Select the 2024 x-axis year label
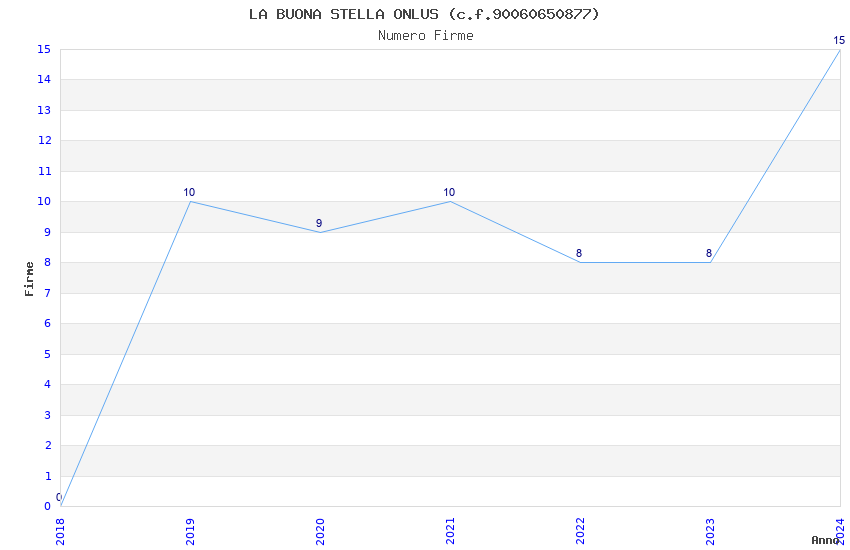 [840, 531]
